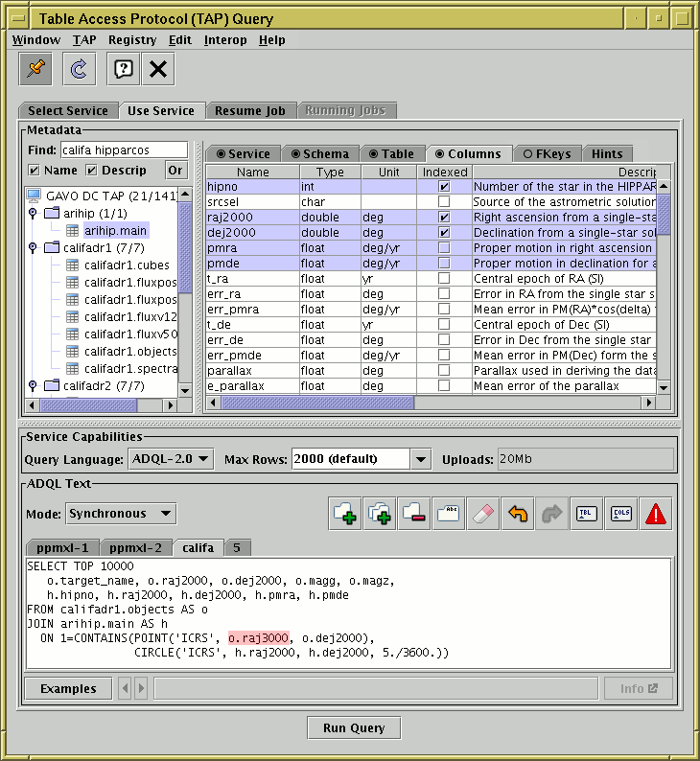The width and height of the screenshot is (700, 761).
Task: Toggle the Name search checkbox
Action: 35,171
